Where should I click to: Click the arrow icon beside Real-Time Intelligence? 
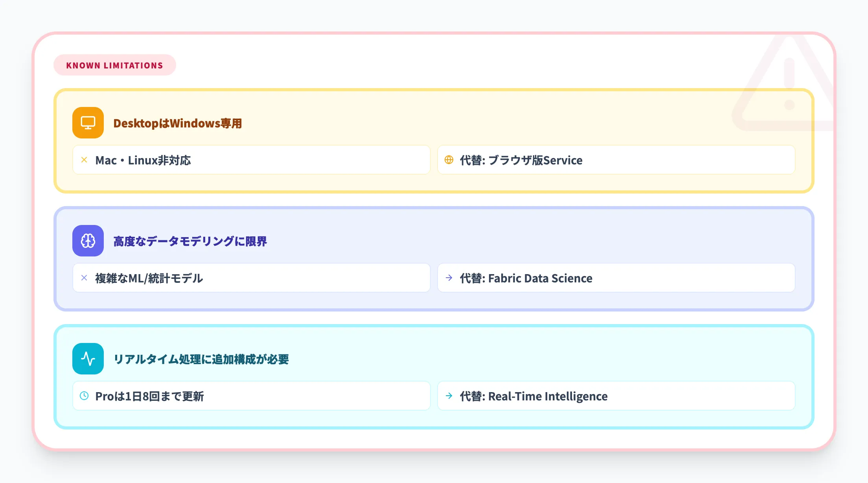click(449, 396)
